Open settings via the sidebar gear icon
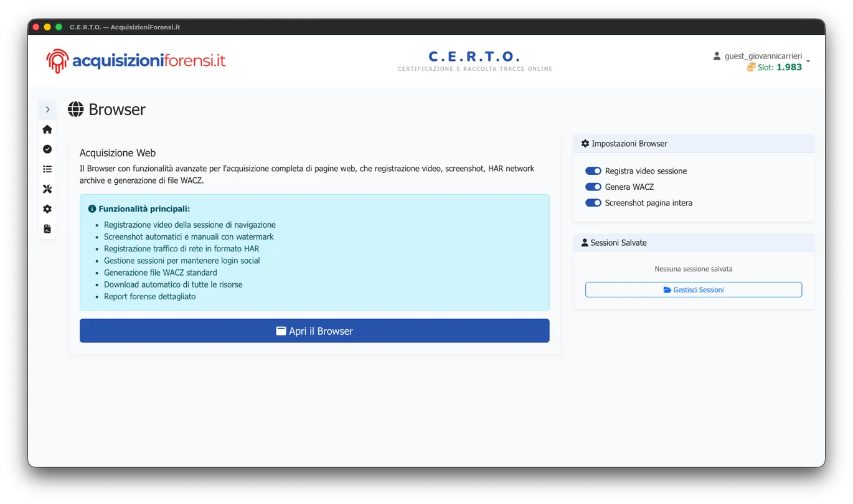 (47, 208)
